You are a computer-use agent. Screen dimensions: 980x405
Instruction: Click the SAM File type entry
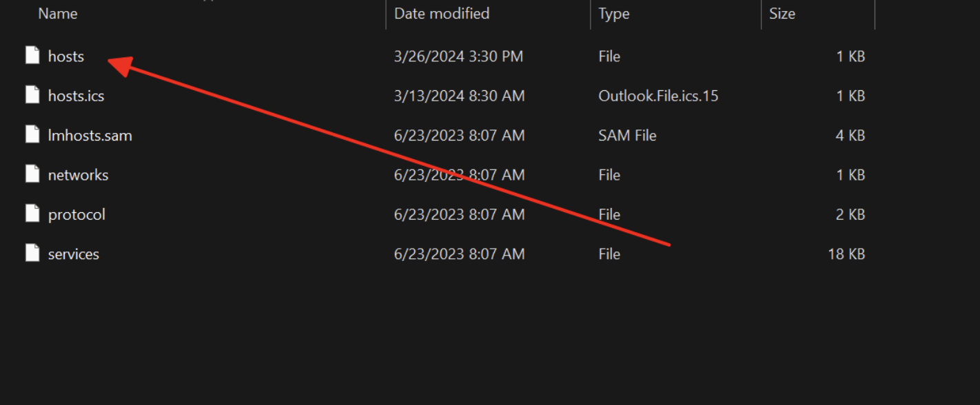pos(627,136)
